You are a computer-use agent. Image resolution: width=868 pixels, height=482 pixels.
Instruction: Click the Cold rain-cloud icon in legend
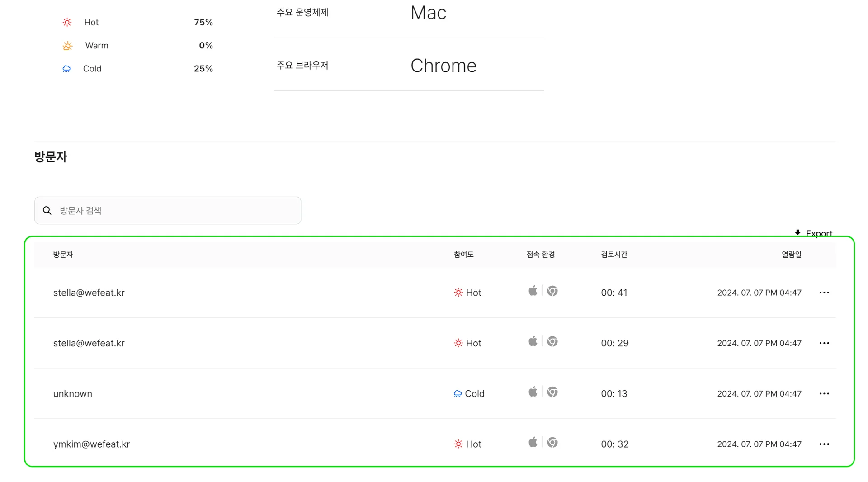[66, 69]
